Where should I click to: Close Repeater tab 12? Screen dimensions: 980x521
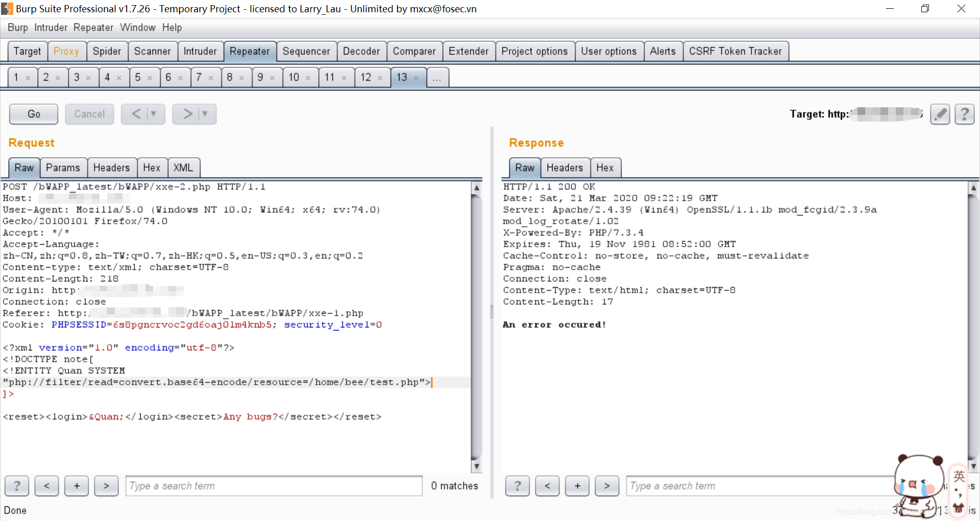[380, 78]
